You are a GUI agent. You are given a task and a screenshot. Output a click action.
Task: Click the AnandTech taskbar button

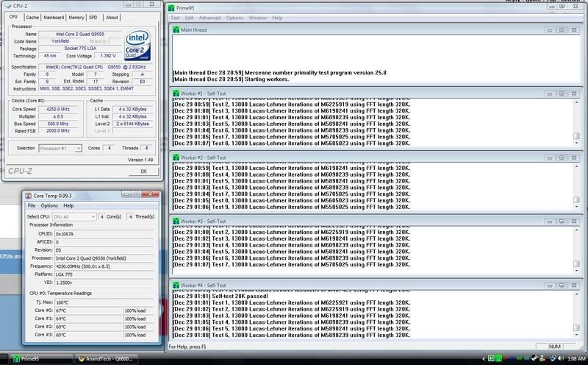pyautogui.click(x=110, y=358)
